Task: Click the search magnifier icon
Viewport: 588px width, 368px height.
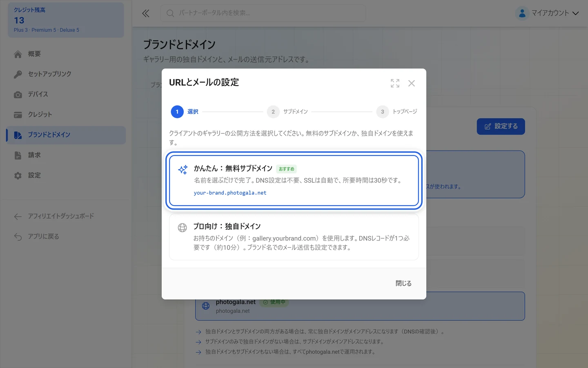Action: pos(170,13)
